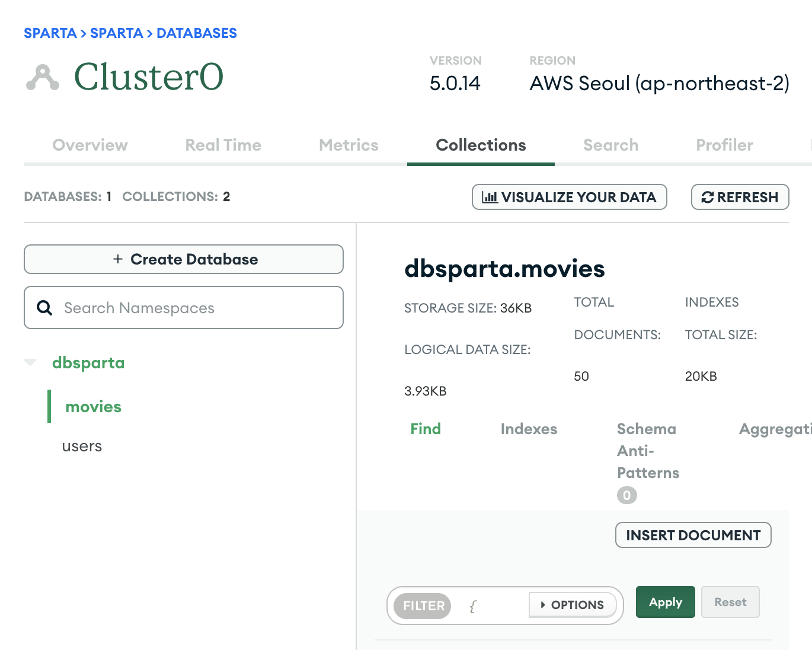Switch to the Real Time tab
This screenshot has height=650, width=812.
click(223, 145)
